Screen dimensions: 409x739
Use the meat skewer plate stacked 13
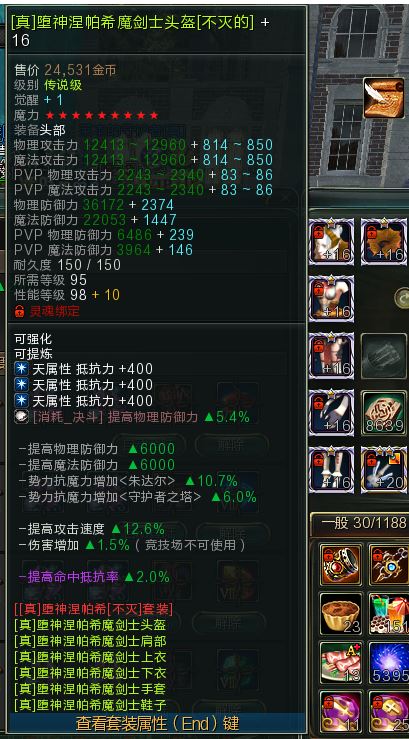pyautogui.click(x=342, y=663)
